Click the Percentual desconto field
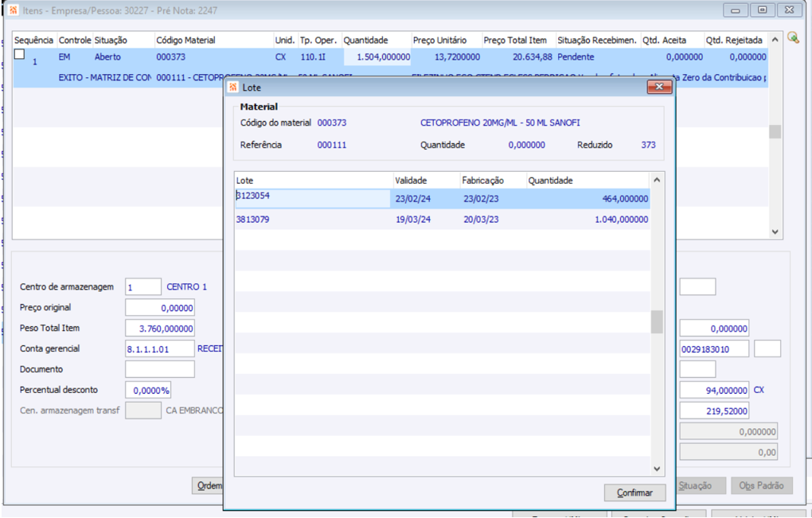Image resolution: width=812 pixels, height=518 pixels. click(x=148, y=390)
